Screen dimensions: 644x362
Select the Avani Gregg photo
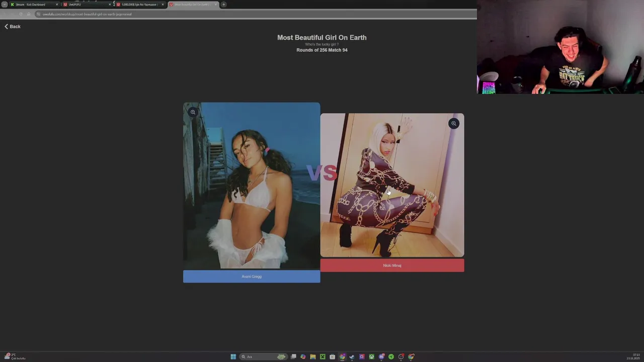pyautogui.click(x=252, y=186)
